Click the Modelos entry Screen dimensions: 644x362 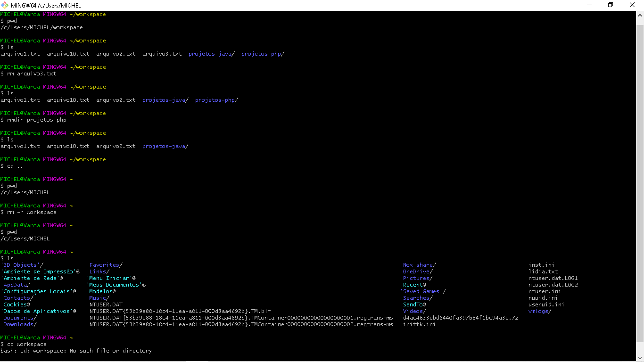pos(103,291)
